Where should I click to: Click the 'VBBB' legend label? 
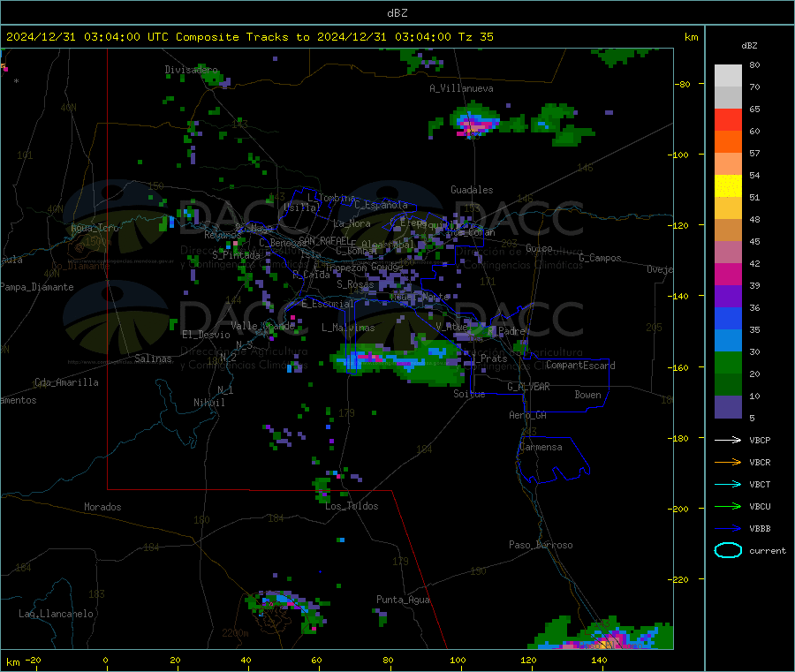coord(760,529)
